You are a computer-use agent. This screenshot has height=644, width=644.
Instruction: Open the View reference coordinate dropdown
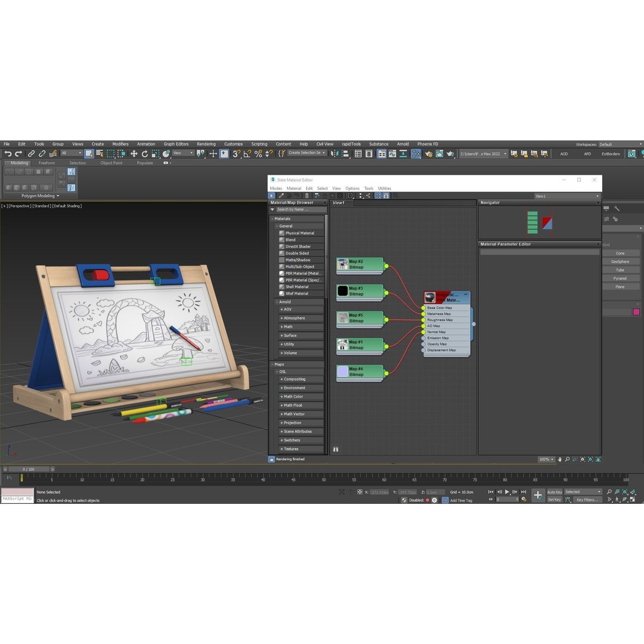183,153
